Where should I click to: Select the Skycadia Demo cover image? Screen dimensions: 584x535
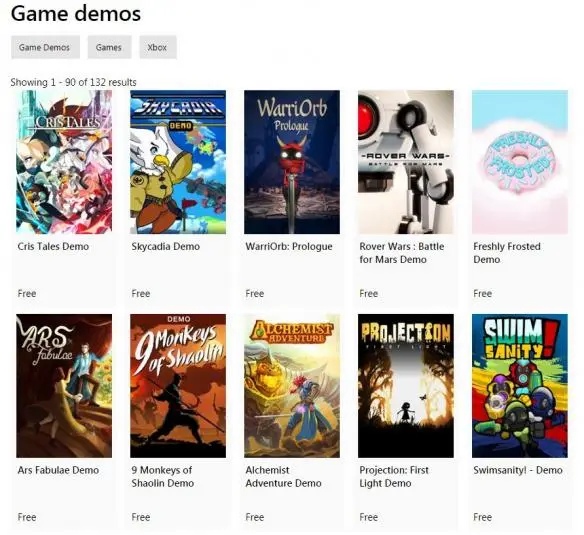click(178, 162)
